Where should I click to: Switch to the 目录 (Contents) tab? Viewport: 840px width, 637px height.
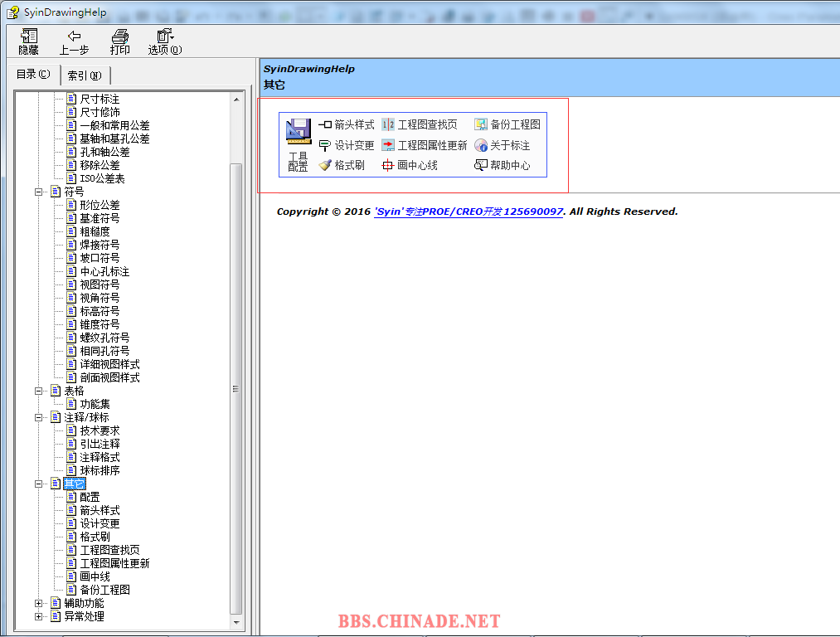pyautogui.click(x=33, y=75)
